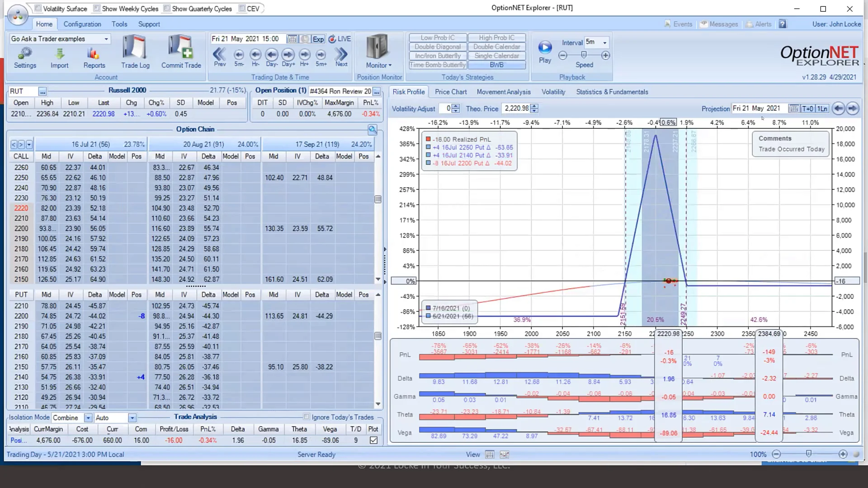This screenshot has width=868, height=488.
Task: Step forward one day (Day+)
Action: tap(288, 57)
